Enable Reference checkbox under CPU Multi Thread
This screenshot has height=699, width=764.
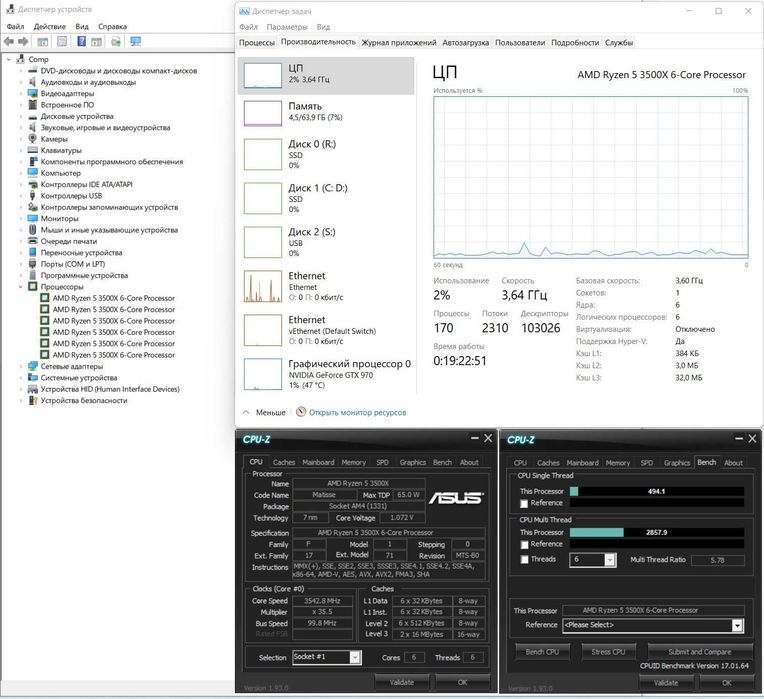coord(524,545)
